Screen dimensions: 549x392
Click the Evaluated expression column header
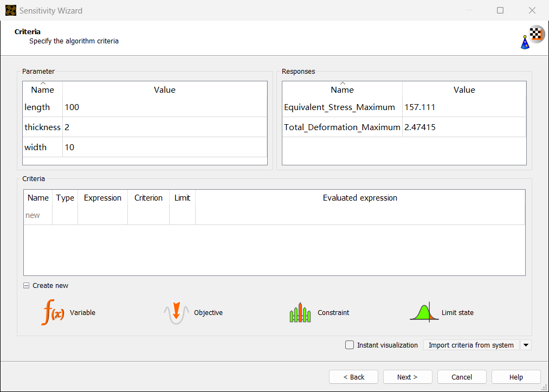pyautogui.click(x=360, y=198)
